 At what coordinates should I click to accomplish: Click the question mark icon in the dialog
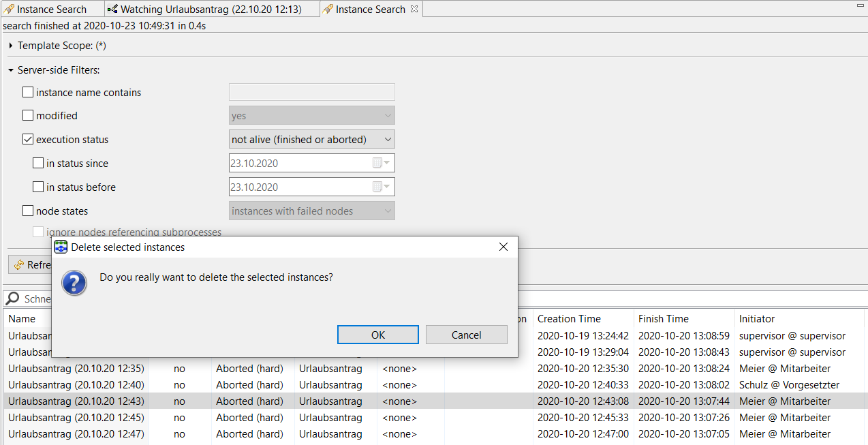click(74, 282)
